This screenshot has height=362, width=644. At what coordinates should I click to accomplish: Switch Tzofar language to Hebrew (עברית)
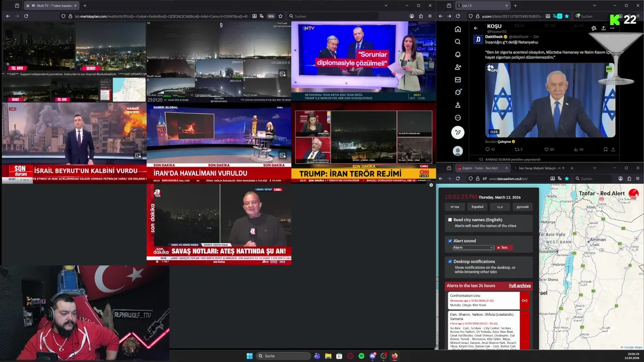pos(454,207)
